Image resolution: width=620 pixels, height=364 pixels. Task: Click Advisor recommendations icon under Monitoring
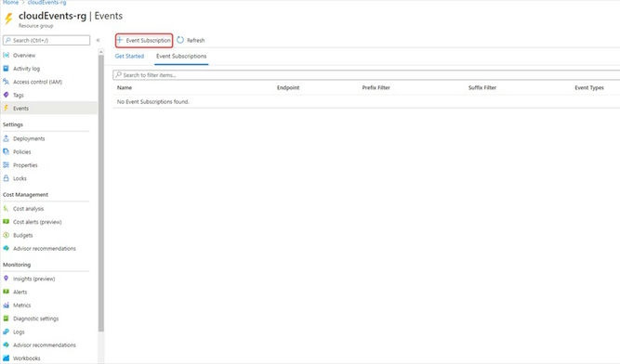(6, 344)
